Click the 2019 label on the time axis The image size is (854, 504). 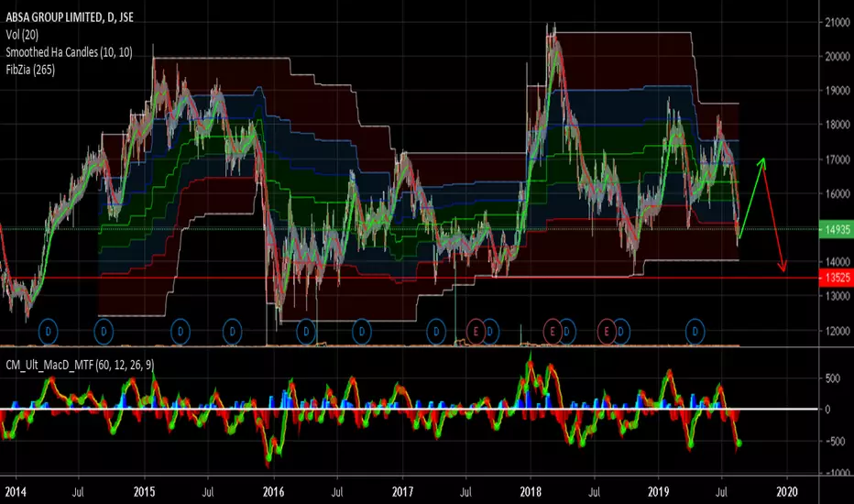[659, 492]
